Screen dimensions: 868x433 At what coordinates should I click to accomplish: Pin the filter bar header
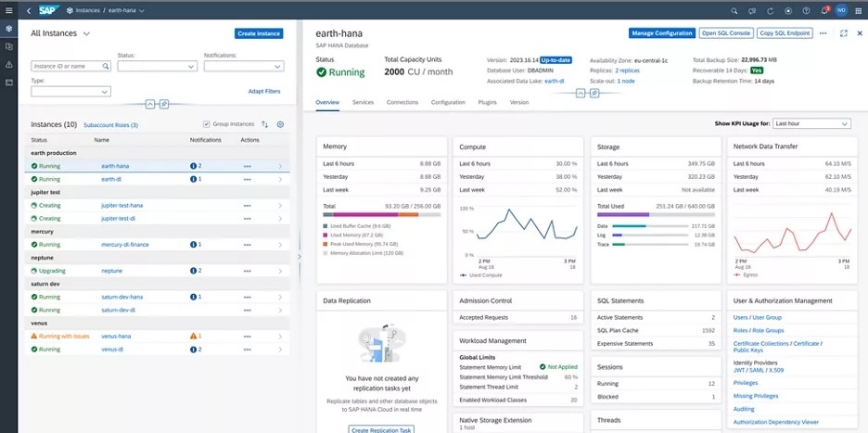coord(164,104)
